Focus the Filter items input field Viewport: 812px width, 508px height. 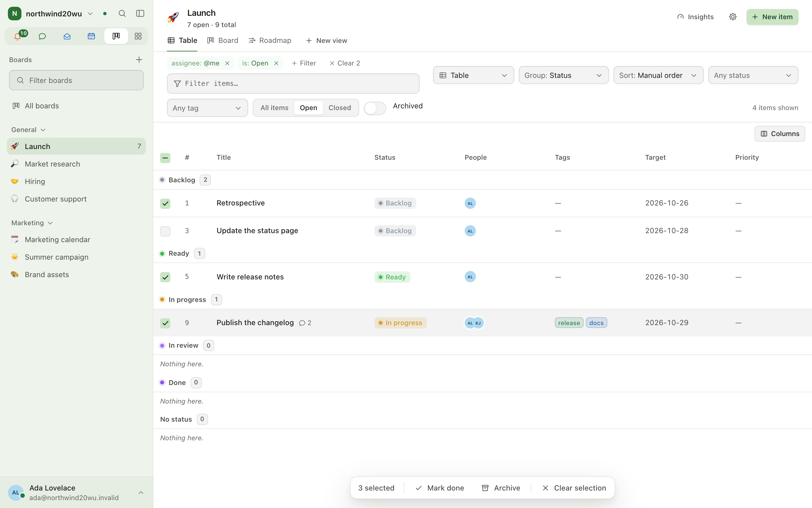(x=293, y=84)
